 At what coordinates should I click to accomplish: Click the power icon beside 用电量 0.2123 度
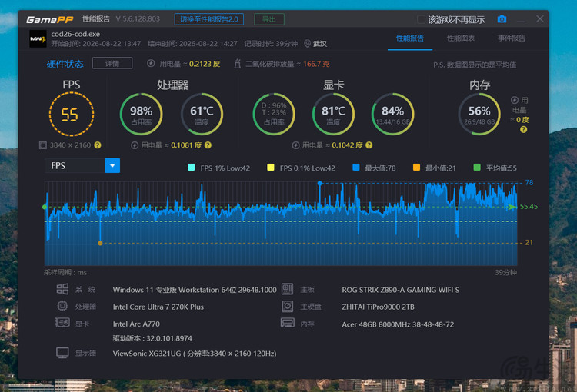[151, 63]
